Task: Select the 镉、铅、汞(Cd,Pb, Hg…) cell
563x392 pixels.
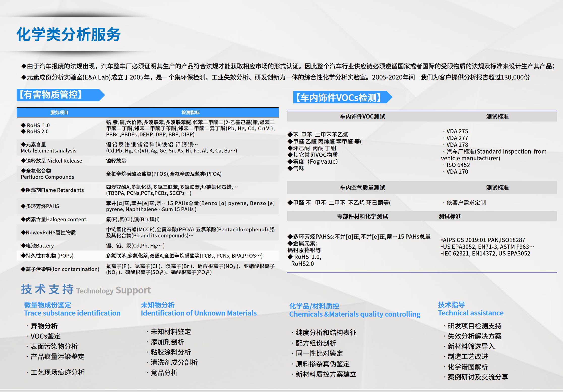Action: point(135,246)
